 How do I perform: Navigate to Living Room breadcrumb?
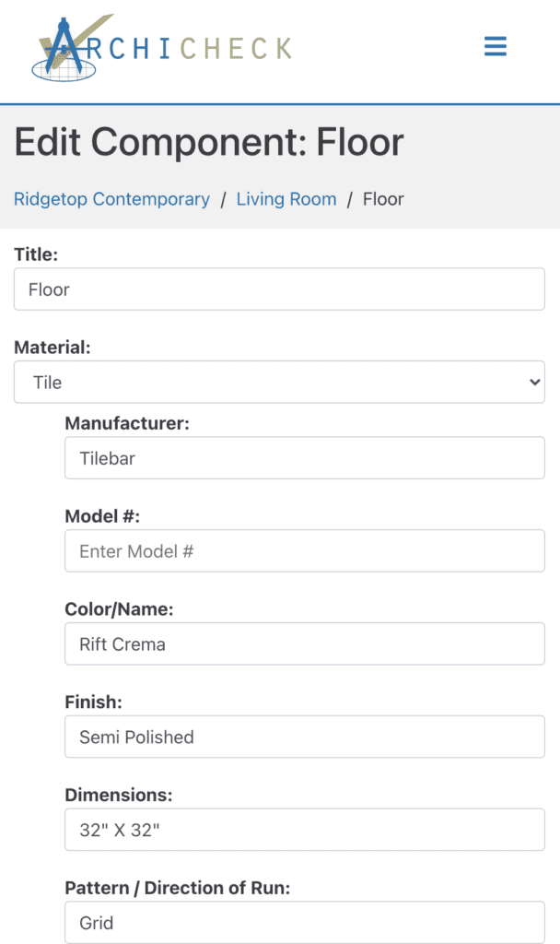tap(286, 199)
